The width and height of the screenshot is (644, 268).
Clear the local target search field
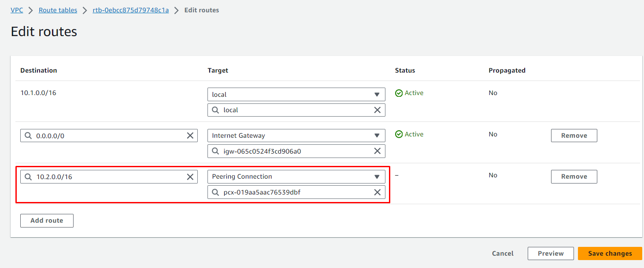[377, 110]
